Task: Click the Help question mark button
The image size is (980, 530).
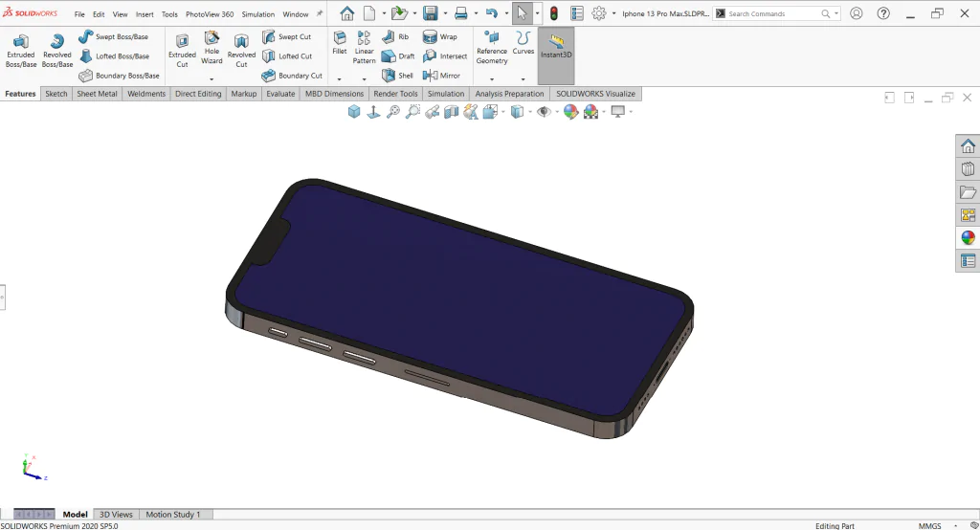Action: click(883, 13)
